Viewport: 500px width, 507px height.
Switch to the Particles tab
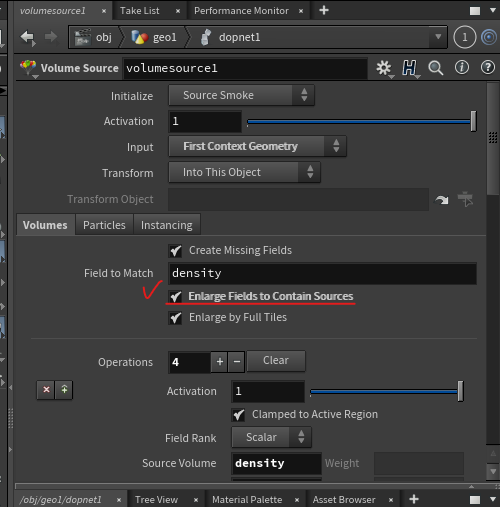pyautogui.click(x=104, y=225)
